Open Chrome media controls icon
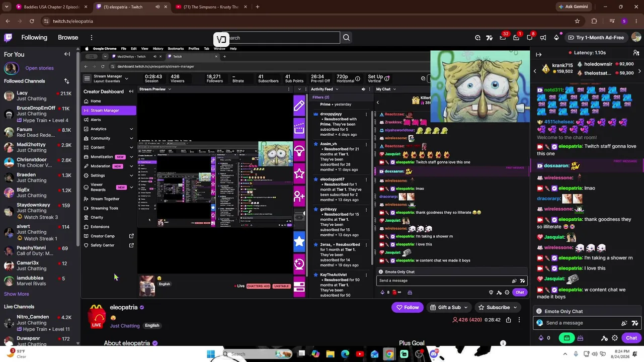644x362 pixels. [612, 21]
